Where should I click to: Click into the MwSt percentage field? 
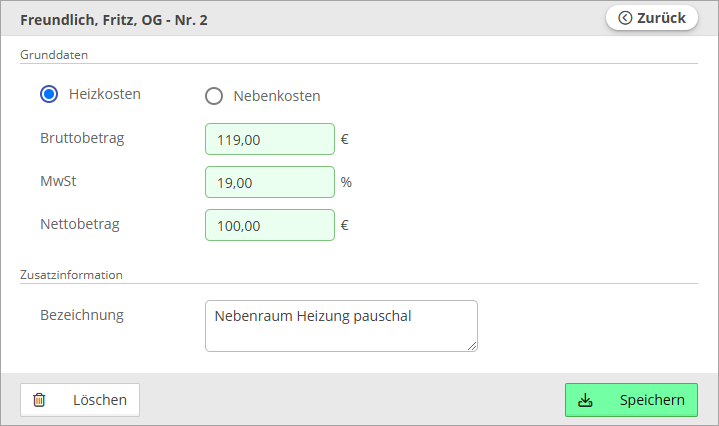pyautogui.click(x=270, y=182)
